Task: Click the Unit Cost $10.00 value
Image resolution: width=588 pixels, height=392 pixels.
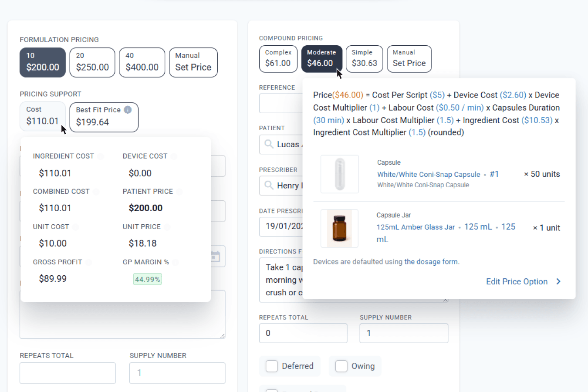Action: click(x=53, y=243)
